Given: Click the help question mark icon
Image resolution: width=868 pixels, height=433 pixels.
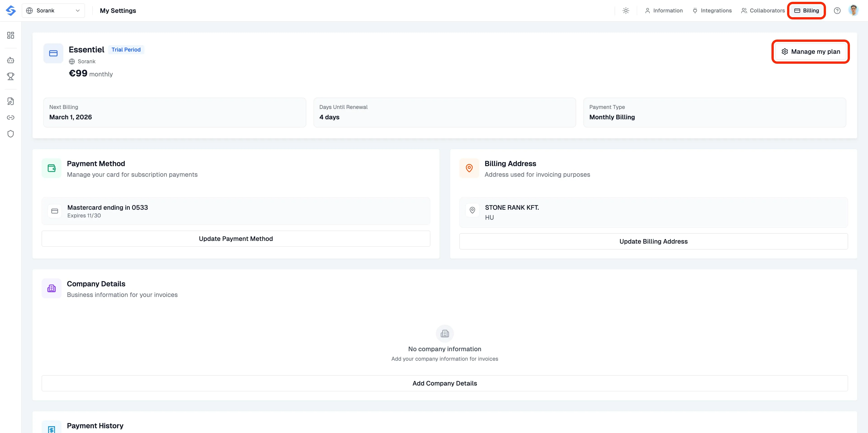Looking at the screenshot, I should coord(837,10).
